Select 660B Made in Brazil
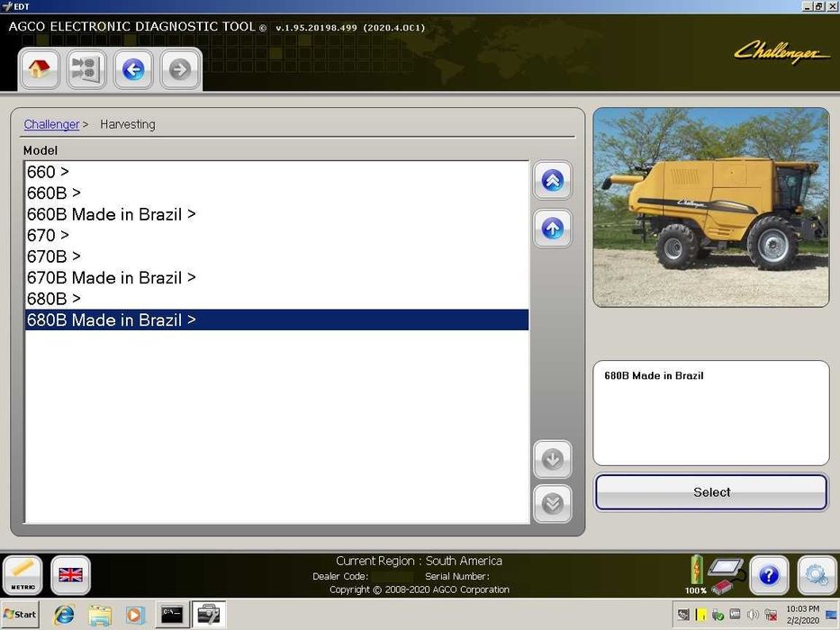This screenshot has height=630, width=840. (x=276, y=214)
